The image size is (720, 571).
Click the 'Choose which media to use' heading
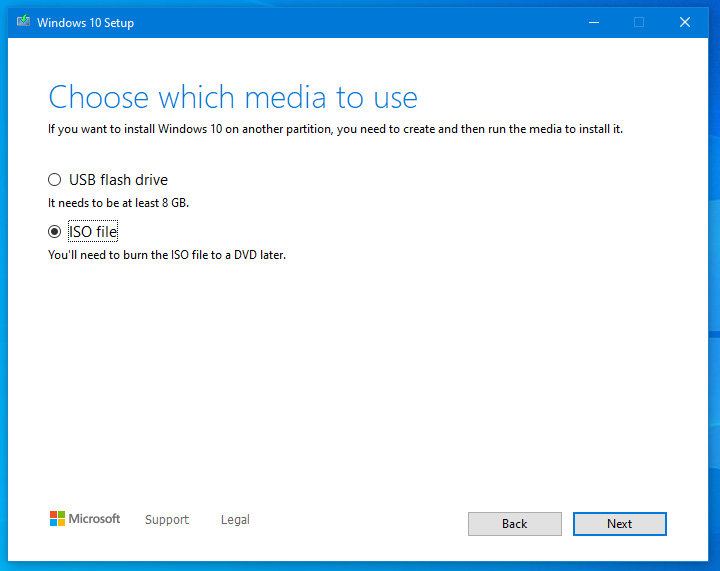(x=233, y=97)
